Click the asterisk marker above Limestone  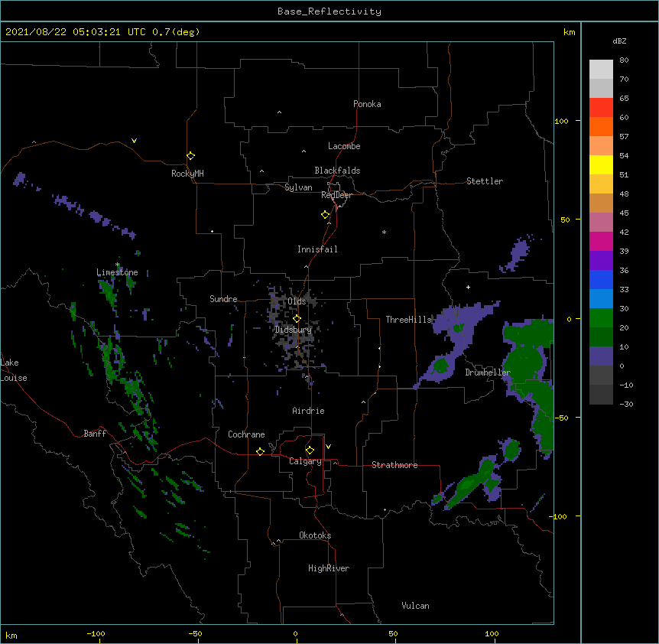pos(117,265)
